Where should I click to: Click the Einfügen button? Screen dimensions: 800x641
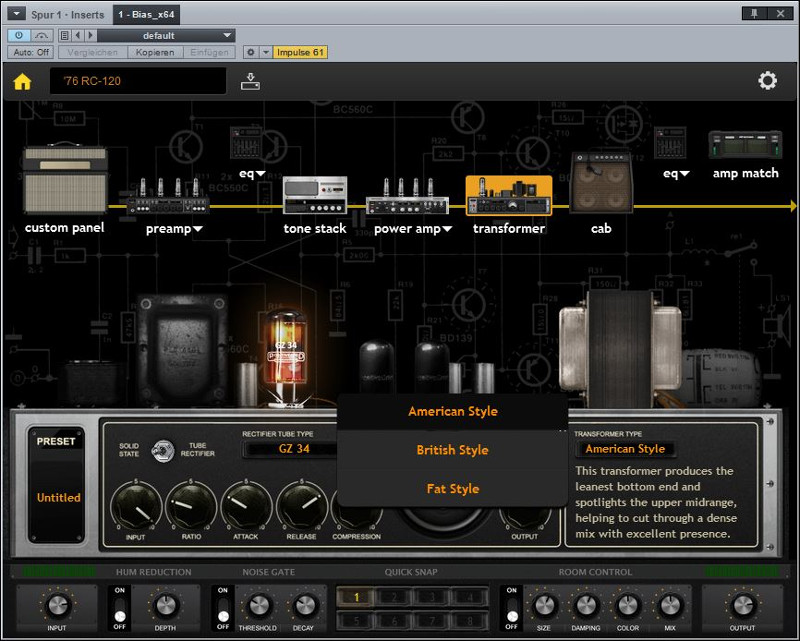(x=209, y=52)
